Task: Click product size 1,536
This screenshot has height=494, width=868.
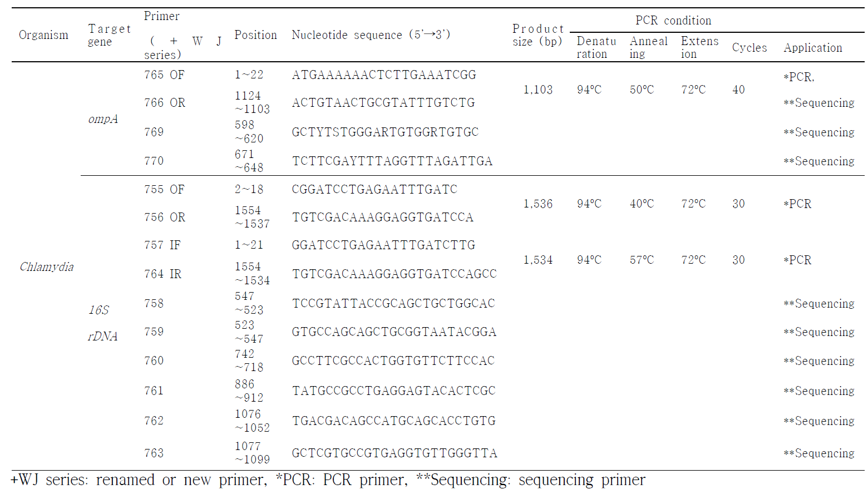Action: tap(538, 204)
